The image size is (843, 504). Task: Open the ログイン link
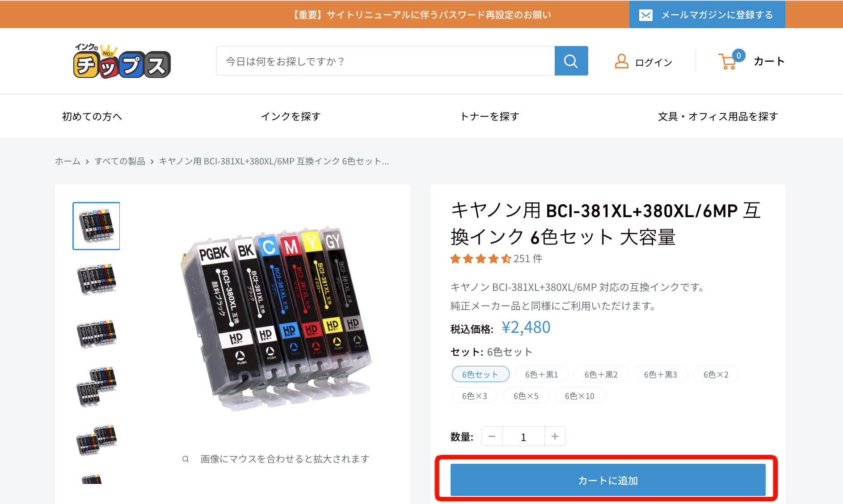[653, 63]
